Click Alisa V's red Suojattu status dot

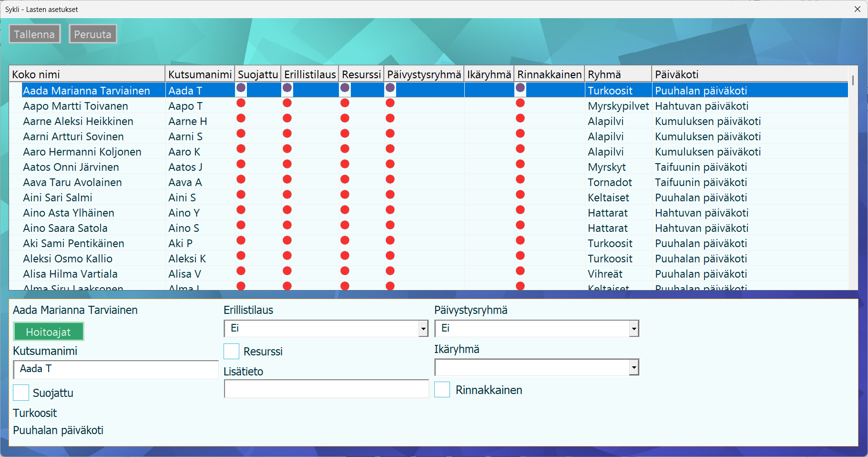[241, 271]
